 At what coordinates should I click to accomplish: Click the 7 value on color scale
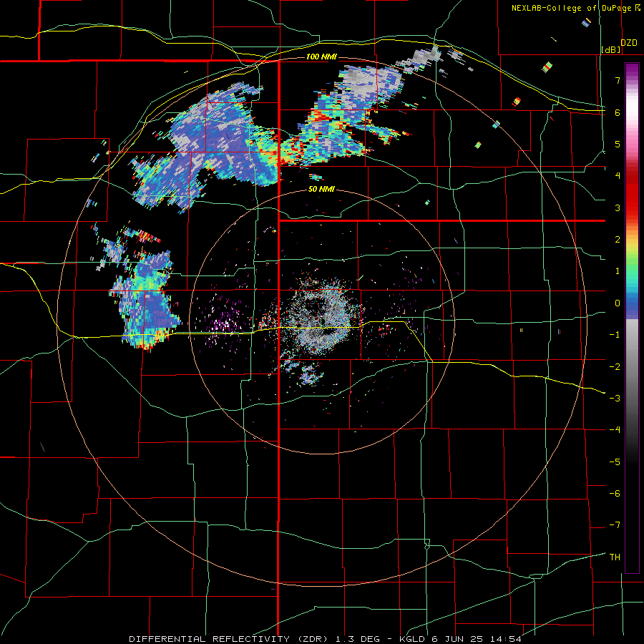click(x=618, y=80)
